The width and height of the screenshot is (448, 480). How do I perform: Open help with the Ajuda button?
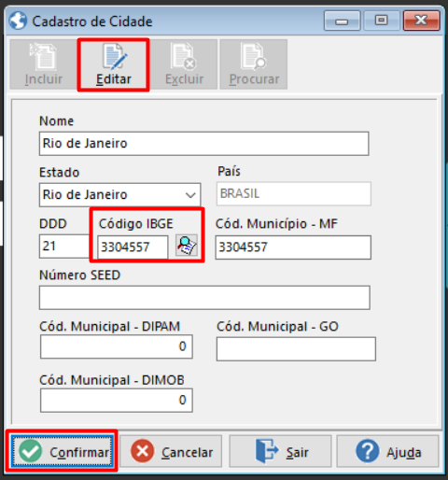[x=387, y=451]
